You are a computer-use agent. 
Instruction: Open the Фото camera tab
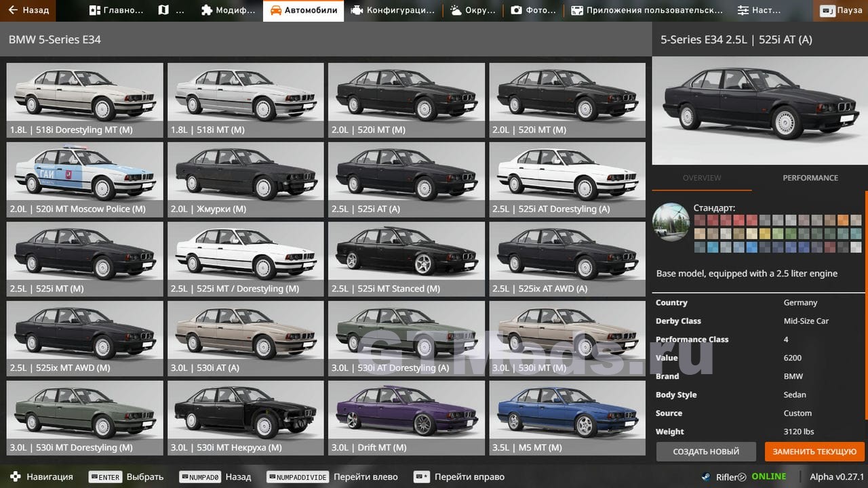pyautogui.click(x=534, y=10)
